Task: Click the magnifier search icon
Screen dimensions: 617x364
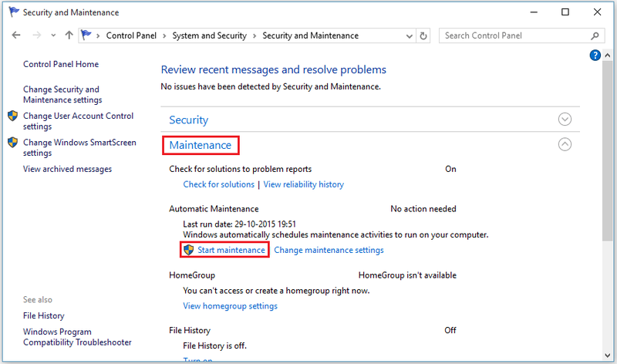Action: click(595, 35)
